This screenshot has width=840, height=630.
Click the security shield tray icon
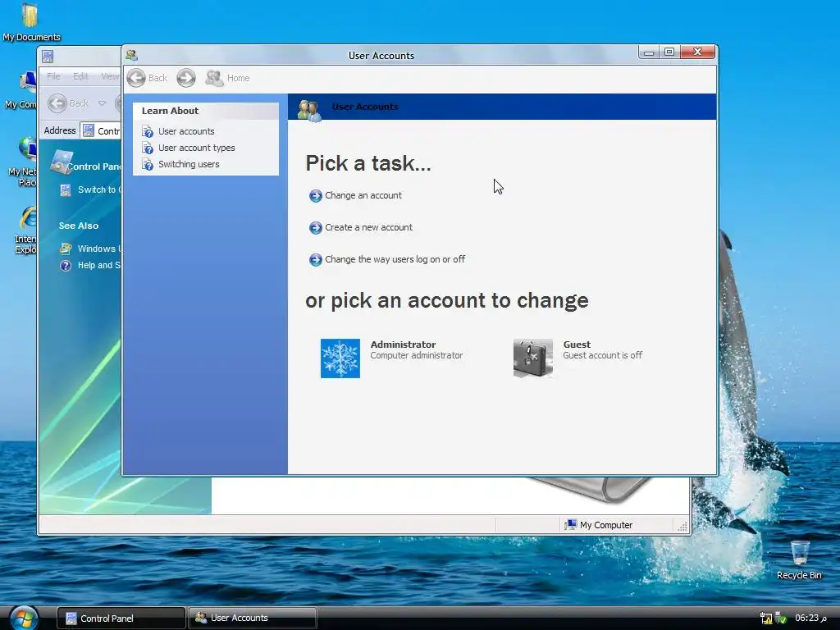781,619
